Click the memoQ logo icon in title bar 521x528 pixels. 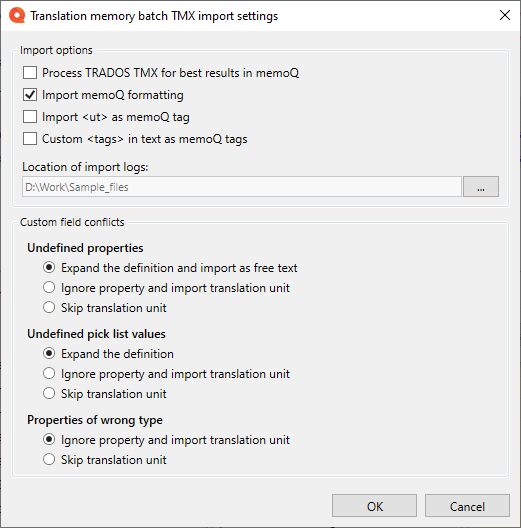[17, 15]
